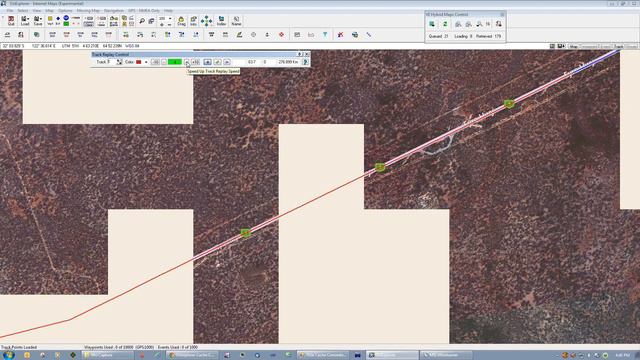Click the four-arrow map scroll control icon
640x360 pixels.
click(207, 21)
